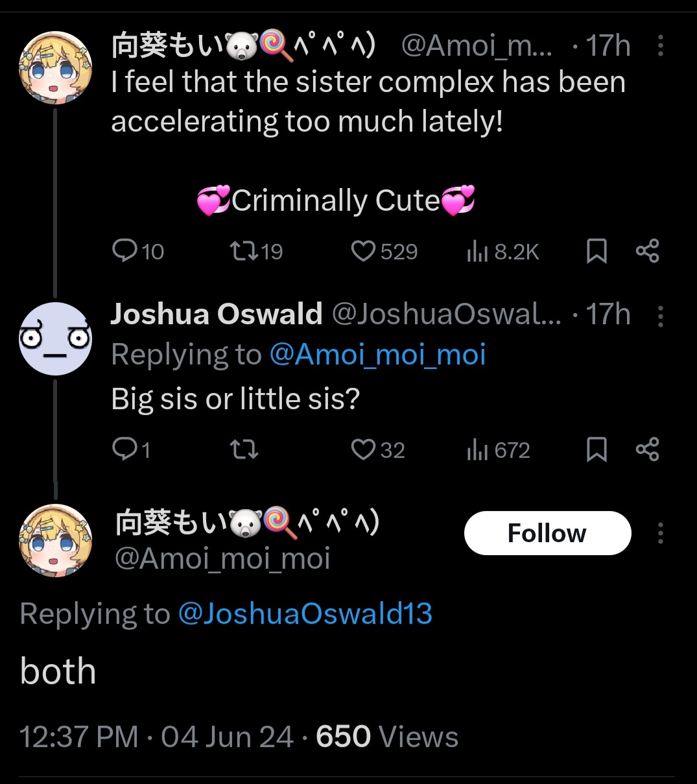This screenshot has height=784, width=697.
Task: Open more options on Joshua Oswald's reply
Action: [660, 316]
